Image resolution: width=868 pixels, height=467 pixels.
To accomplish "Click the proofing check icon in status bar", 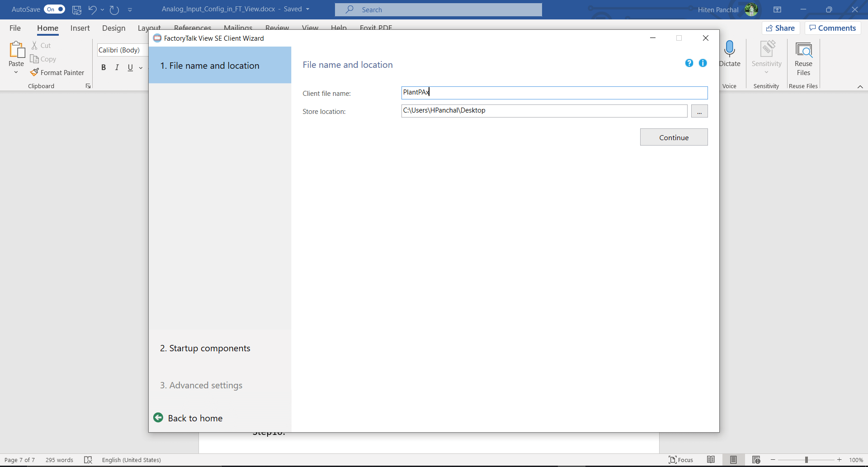I will tap(88, 460).
